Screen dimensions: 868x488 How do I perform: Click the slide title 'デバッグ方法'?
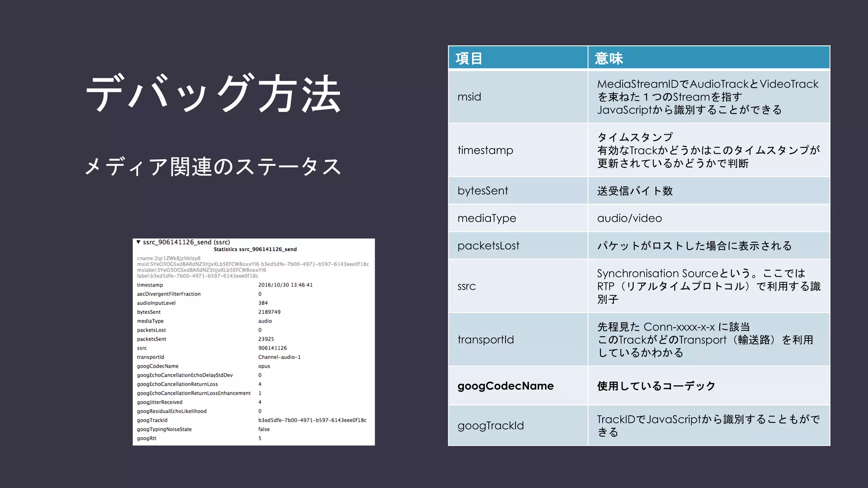(213, 93)
